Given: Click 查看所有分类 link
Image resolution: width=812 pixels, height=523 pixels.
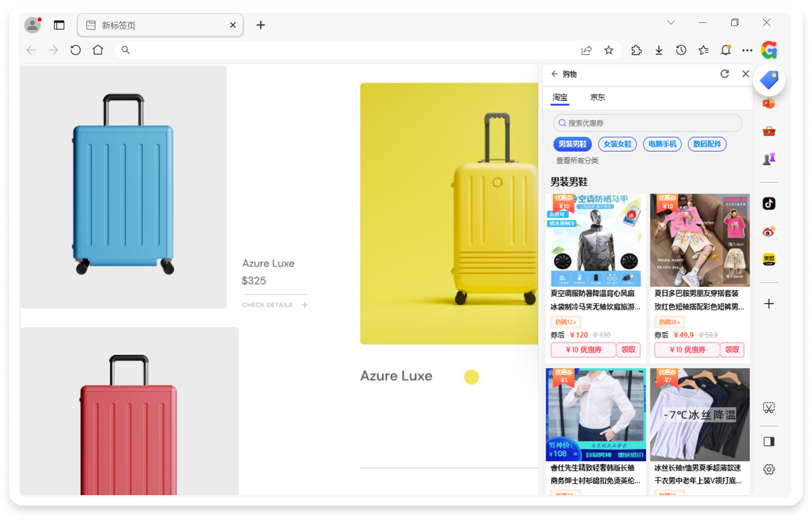Looking at the screenshot, I should point(577,161).
